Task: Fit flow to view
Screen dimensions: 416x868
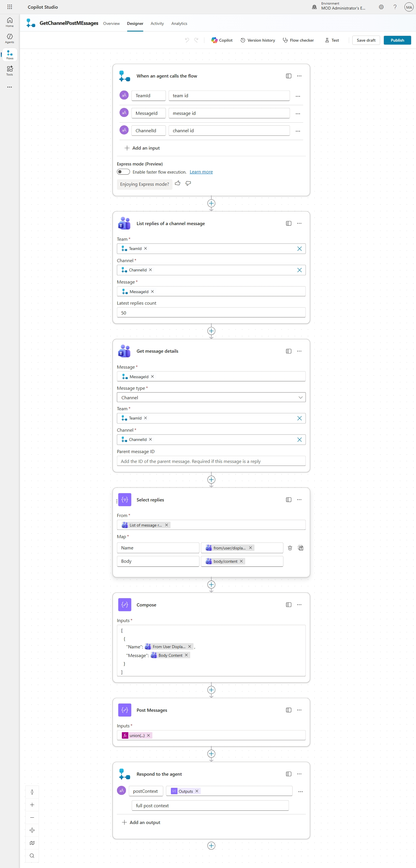Action: tap(32, 830)
